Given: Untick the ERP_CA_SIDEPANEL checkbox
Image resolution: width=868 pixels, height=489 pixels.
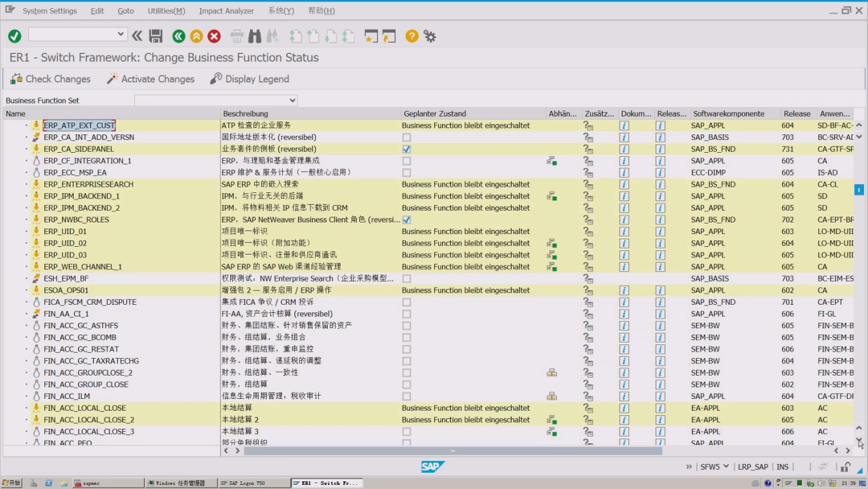Looking at the screenshot, I should [x=407, y=149].
